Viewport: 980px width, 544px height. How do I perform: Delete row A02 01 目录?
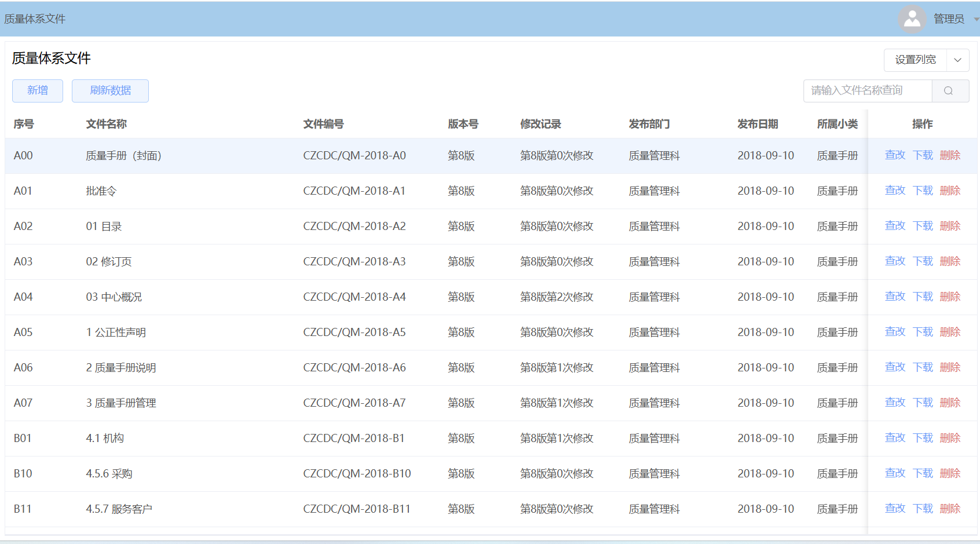950,226
